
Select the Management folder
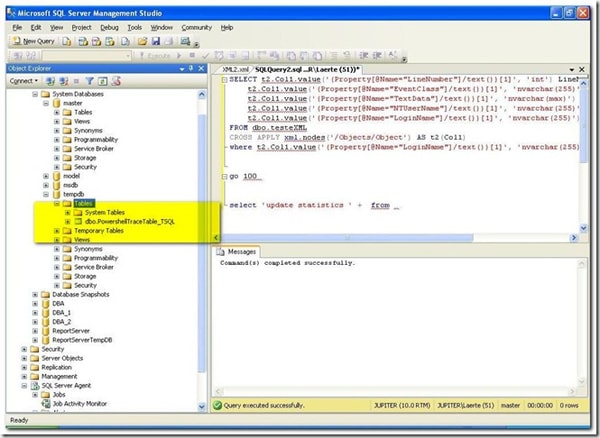(x=59, y=376)
